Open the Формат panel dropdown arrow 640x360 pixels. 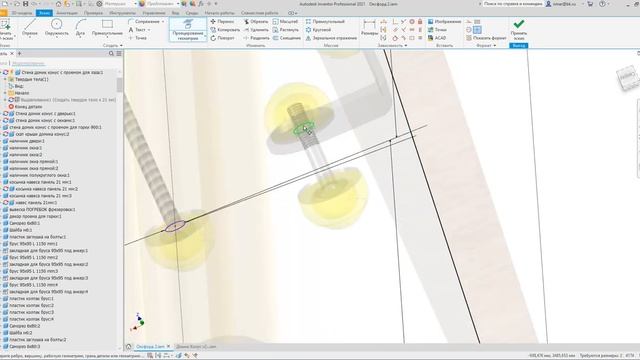pyautogui.click(x=495, y=46)
